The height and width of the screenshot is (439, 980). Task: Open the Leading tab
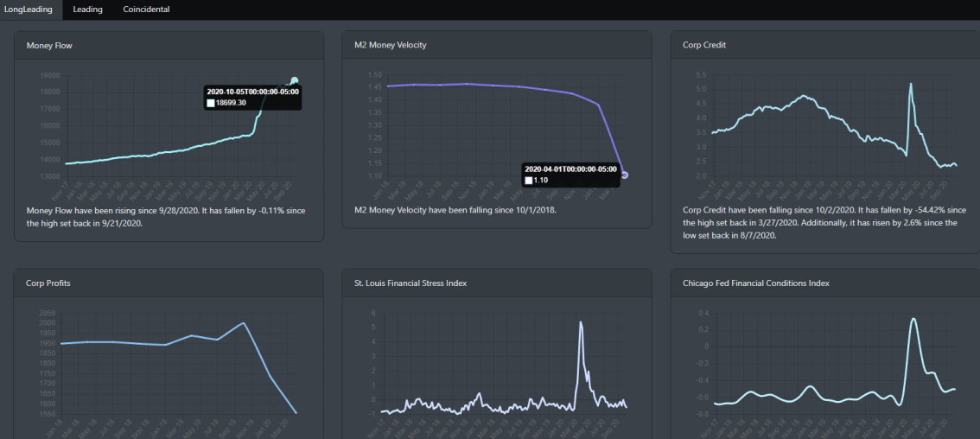(x=87, y=10)
